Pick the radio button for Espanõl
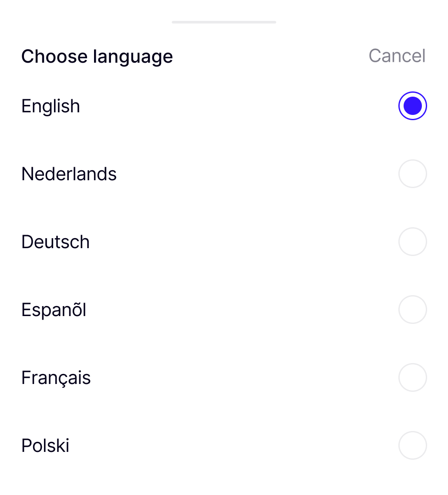 tap(412, 310)
